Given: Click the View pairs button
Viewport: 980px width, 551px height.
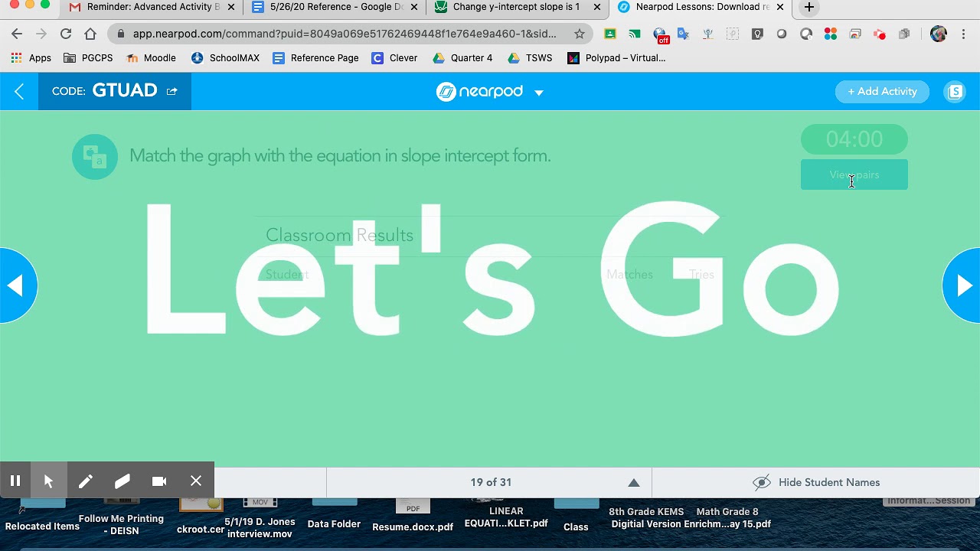Looking at the screenshot, I should point(854,174).
